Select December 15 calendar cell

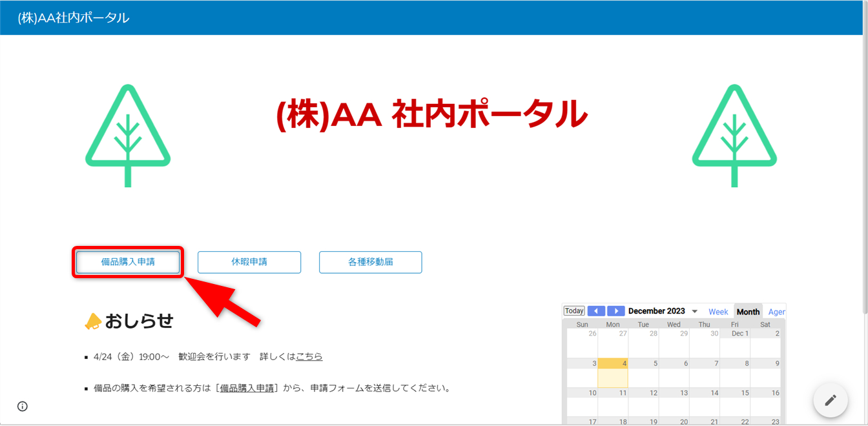pos(735,401)
